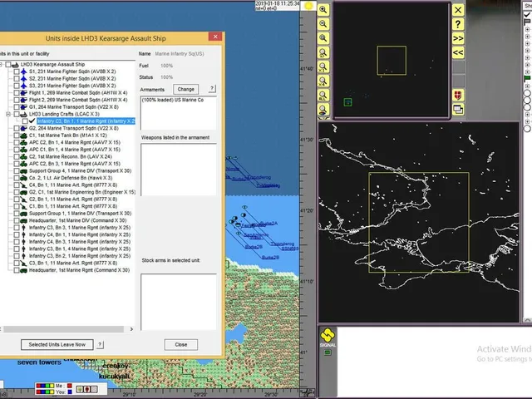
Task: Select the X3 zoom level magnifier
Action: [323, 66]
